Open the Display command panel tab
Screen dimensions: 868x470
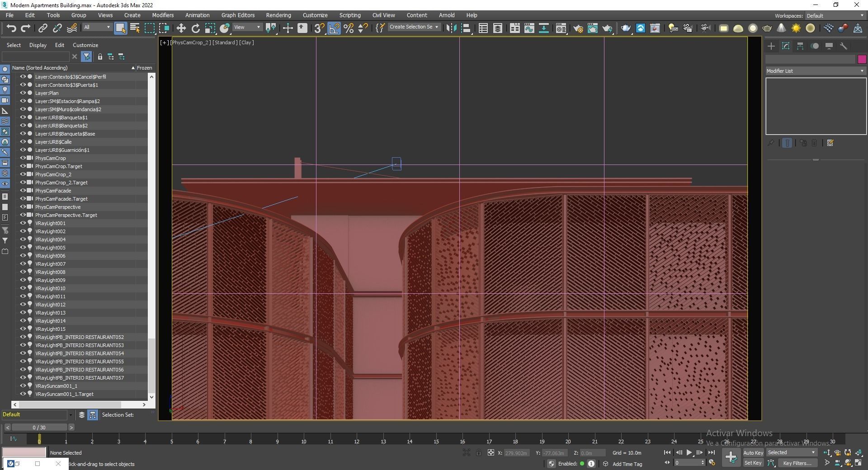[829, 46]
